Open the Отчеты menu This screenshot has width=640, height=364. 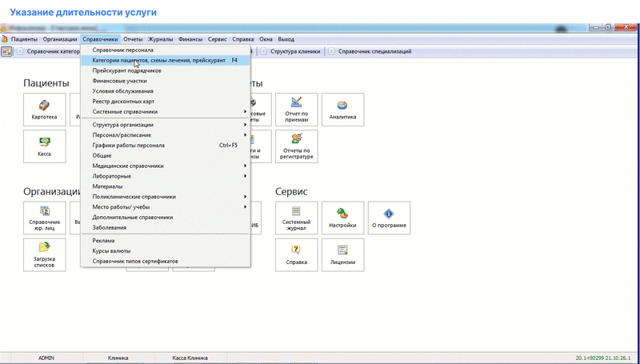point(133,39)
